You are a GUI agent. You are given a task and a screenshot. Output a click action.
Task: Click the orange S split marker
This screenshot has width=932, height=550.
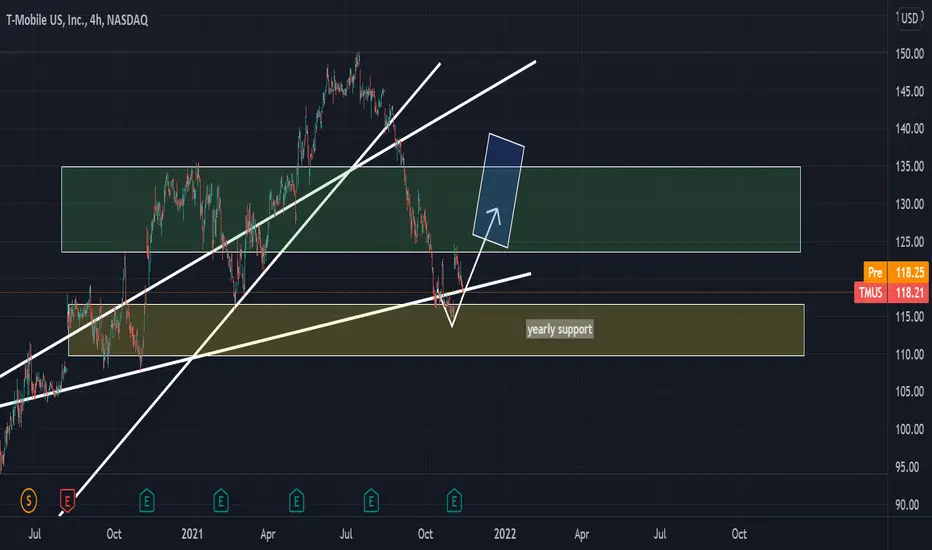click(x=29, y=501)
